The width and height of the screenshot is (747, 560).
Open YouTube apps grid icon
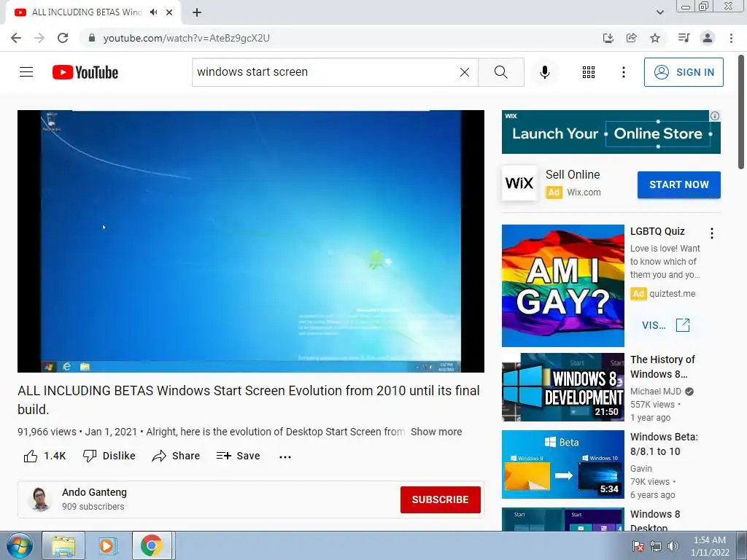point(589,72)
